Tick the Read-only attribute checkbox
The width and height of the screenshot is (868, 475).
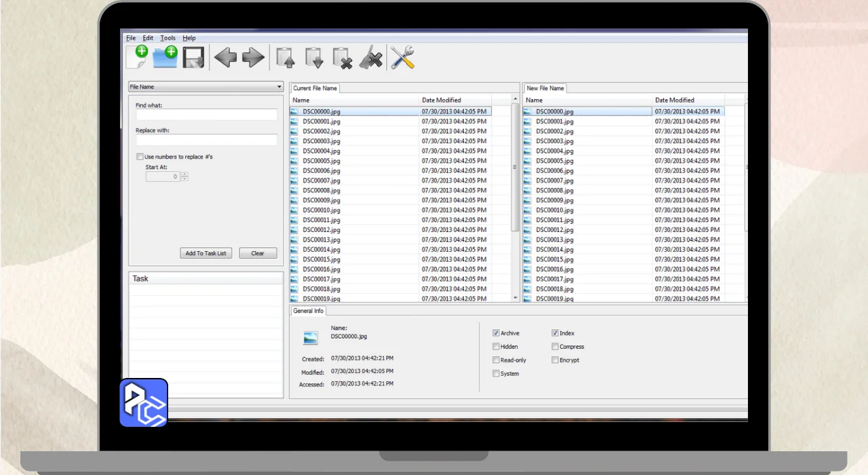496,360
